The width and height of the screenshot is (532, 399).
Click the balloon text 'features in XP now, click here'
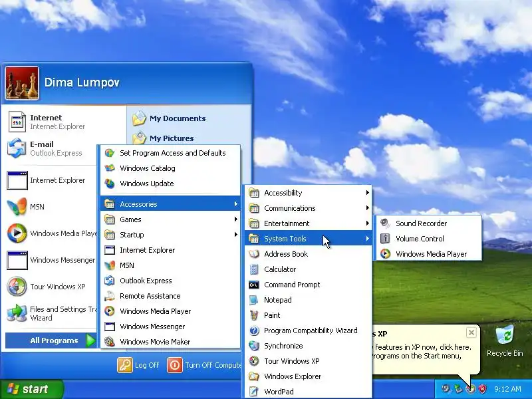click(x=423, y=347)
